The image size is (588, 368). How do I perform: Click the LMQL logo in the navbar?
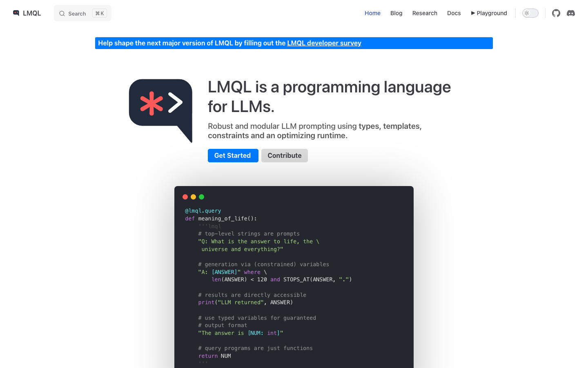(16, 13)
